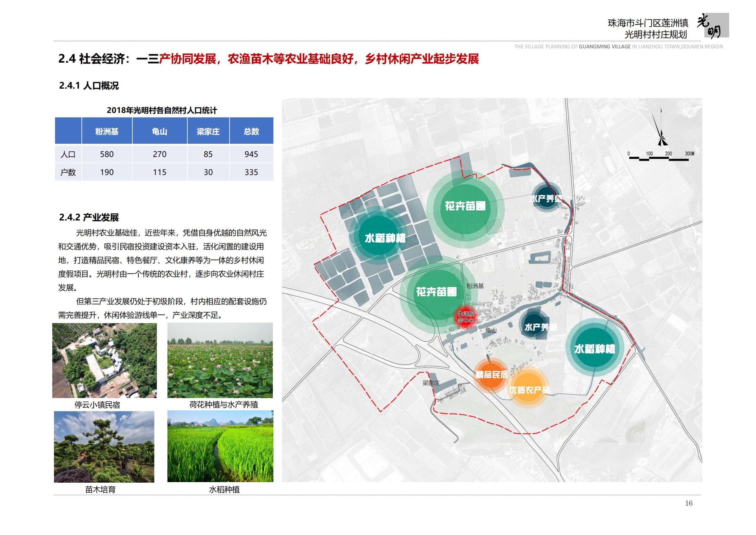
Task: Open the 苗木培育 pine tree photo
Action: (x=104, y=447)
